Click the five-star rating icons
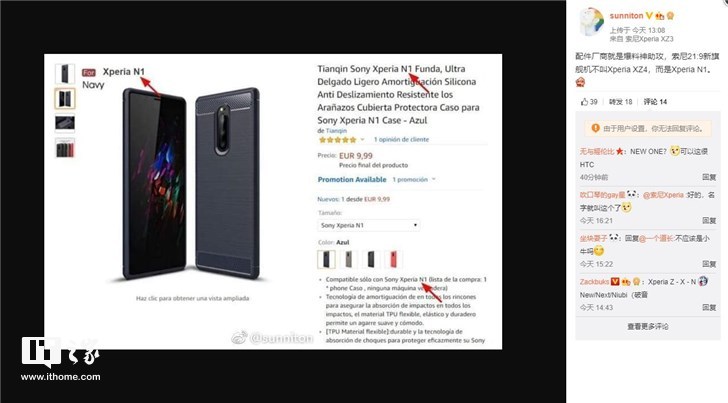Viewport: 728px width, 403px height. click(338, 139)
